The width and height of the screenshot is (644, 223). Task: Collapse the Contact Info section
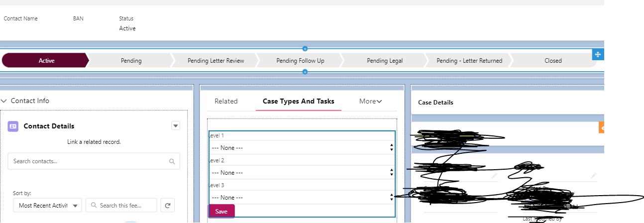tap(4, 101)
